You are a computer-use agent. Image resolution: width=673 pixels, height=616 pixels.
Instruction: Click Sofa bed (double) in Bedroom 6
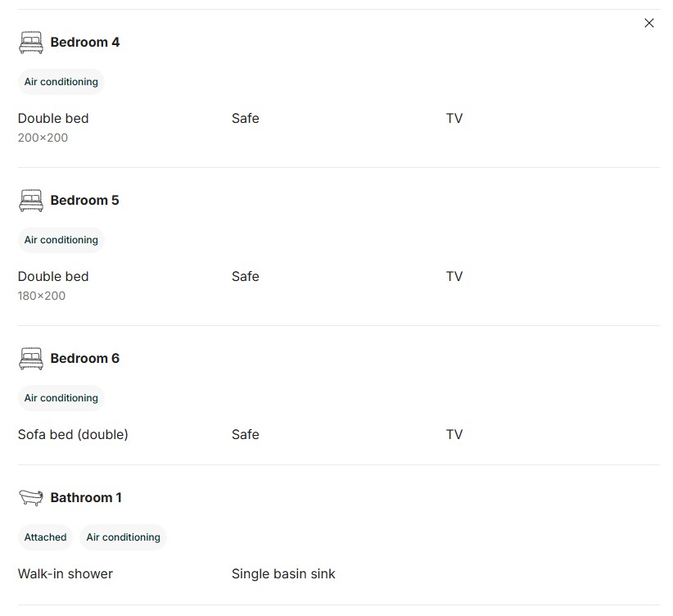[x=73, y=435]
